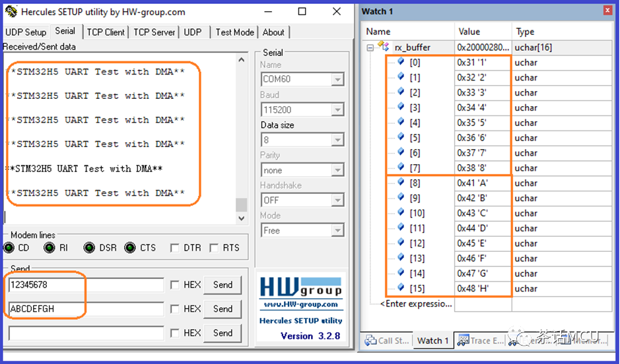Open the TCP Server tab

pos(155,32)
